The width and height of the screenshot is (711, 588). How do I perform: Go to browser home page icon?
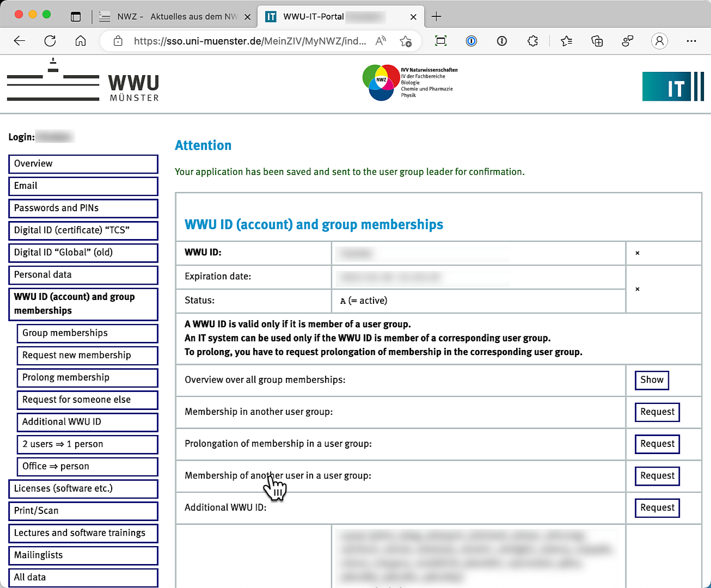click(81, 41)
